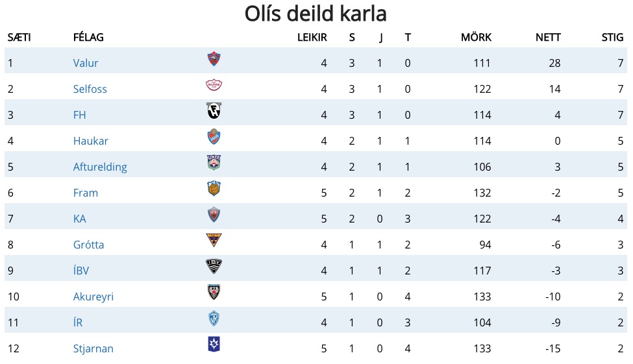Click the MÖRK column header
This screenshot has height=364, width=633.
coord(476,38)
